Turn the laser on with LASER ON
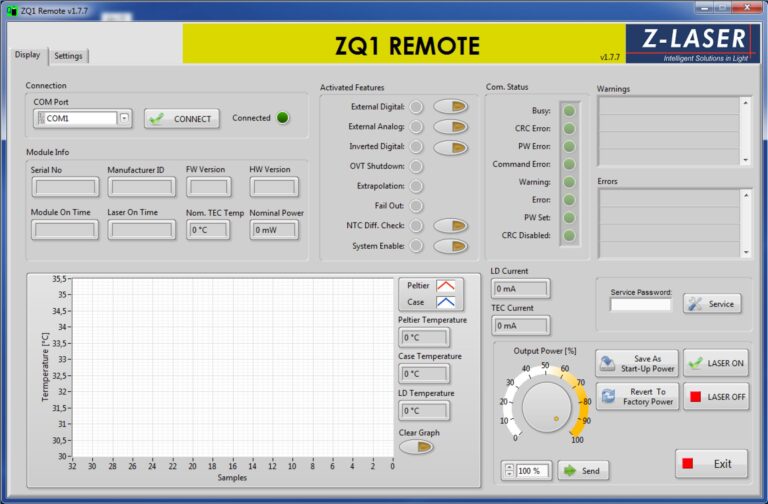The width and height of the screenshot is (768, 504). (x=716, y=363)
